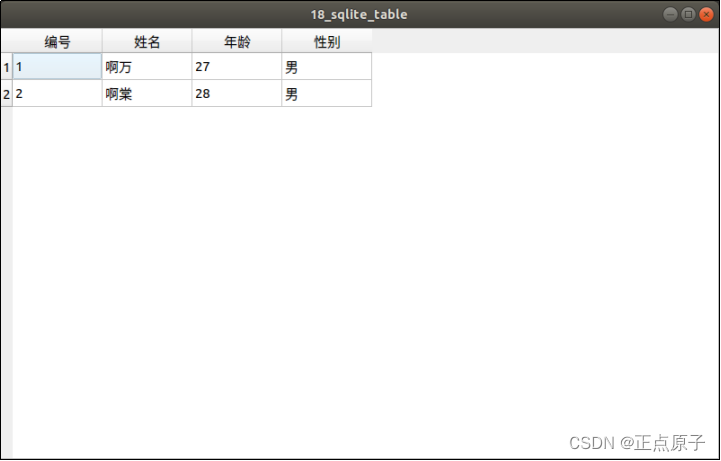Click the 编号 column header

coord(57,42)
